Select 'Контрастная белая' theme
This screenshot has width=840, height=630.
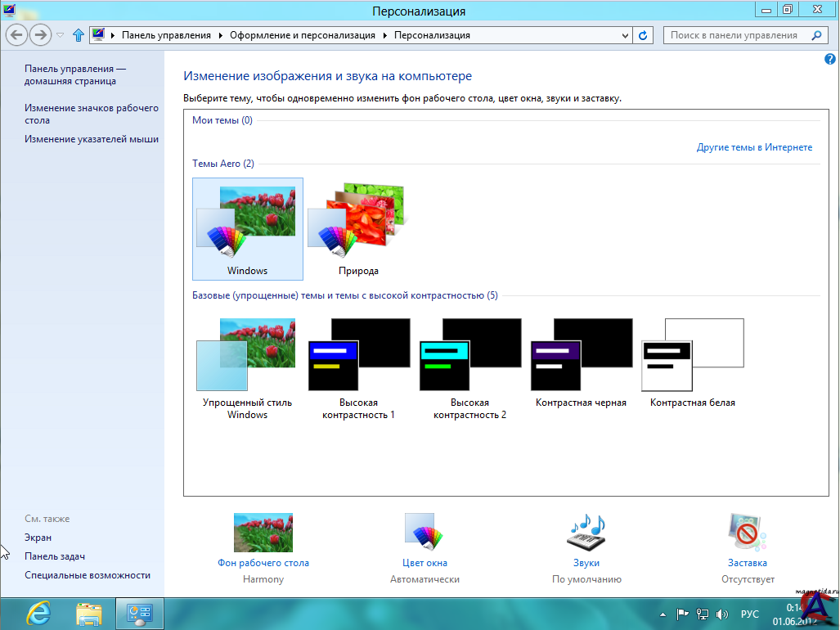(693, 362)
